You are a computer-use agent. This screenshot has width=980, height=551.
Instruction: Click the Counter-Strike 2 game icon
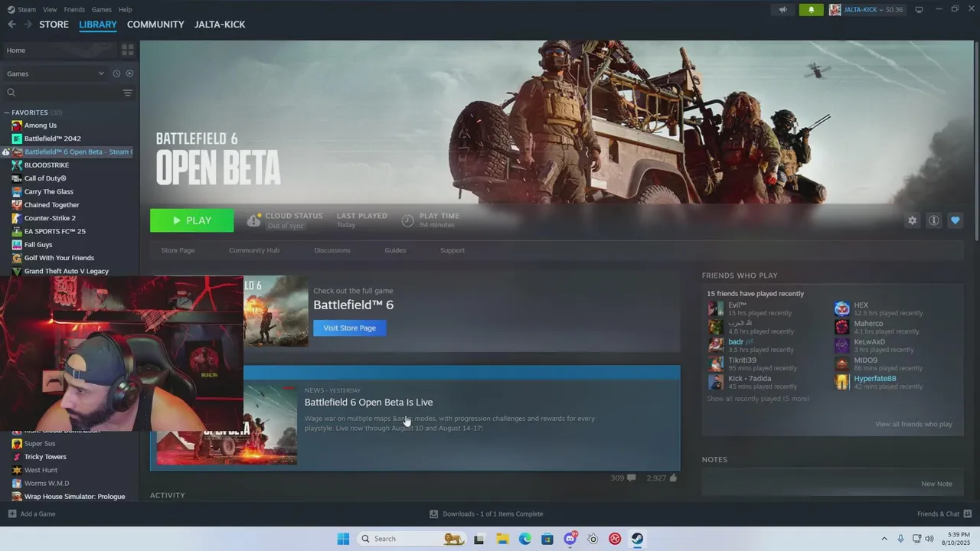click(17, 218)
